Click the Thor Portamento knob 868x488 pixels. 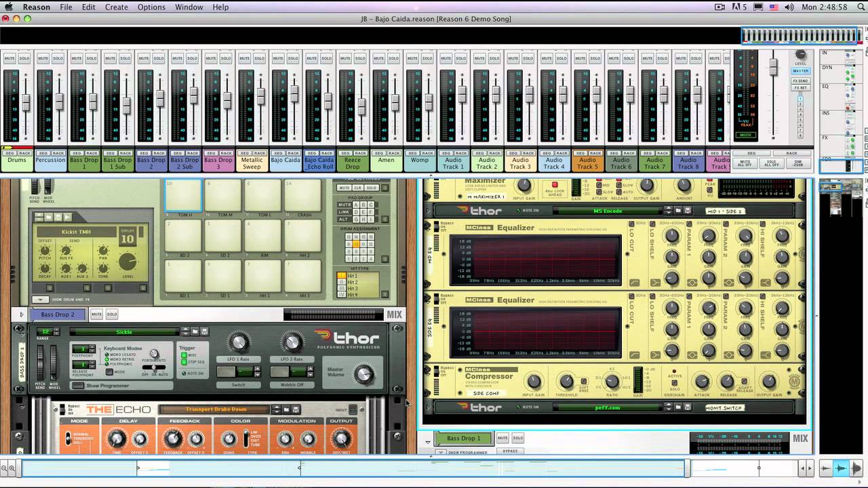(154, 354)
